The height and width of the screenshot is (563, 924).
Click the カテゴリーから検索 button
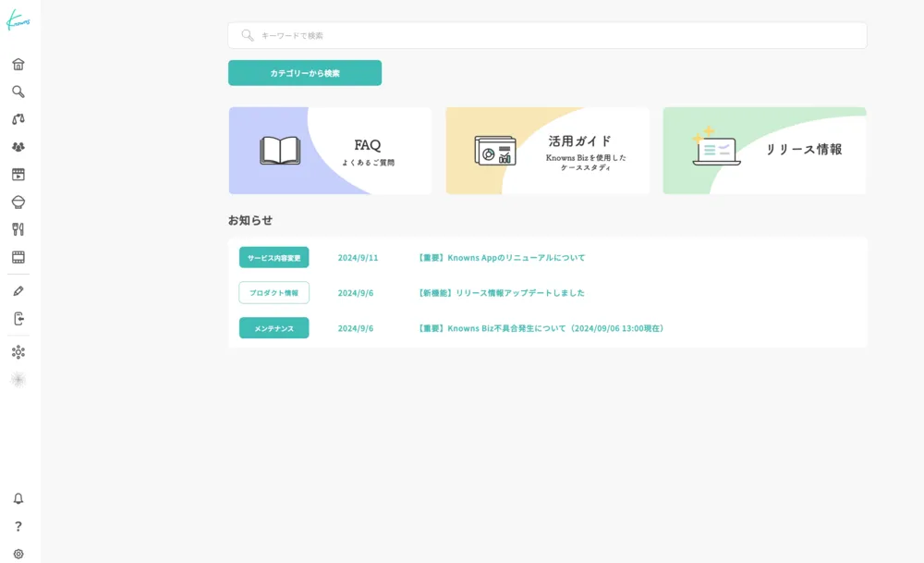305,73
